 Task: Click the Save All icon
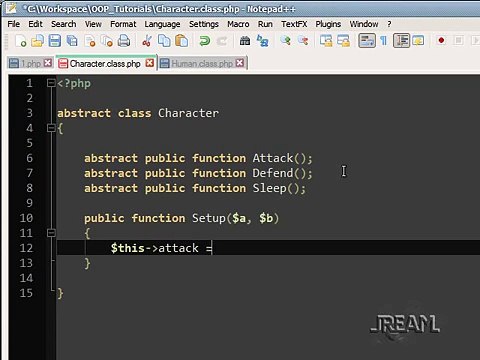pos(72,41)
